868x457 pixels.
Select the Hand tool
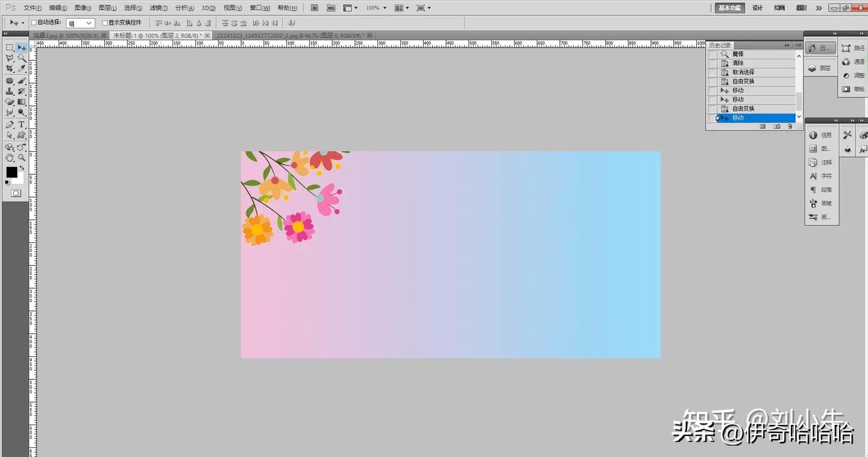coord(10,157)
